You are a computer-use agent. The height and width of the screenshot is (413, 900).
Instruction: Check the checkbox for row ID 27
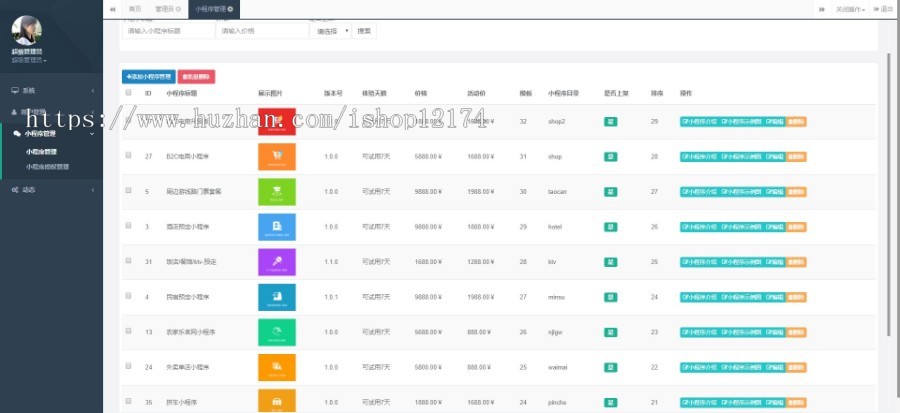pyautogui.click(x=128, y=156)
